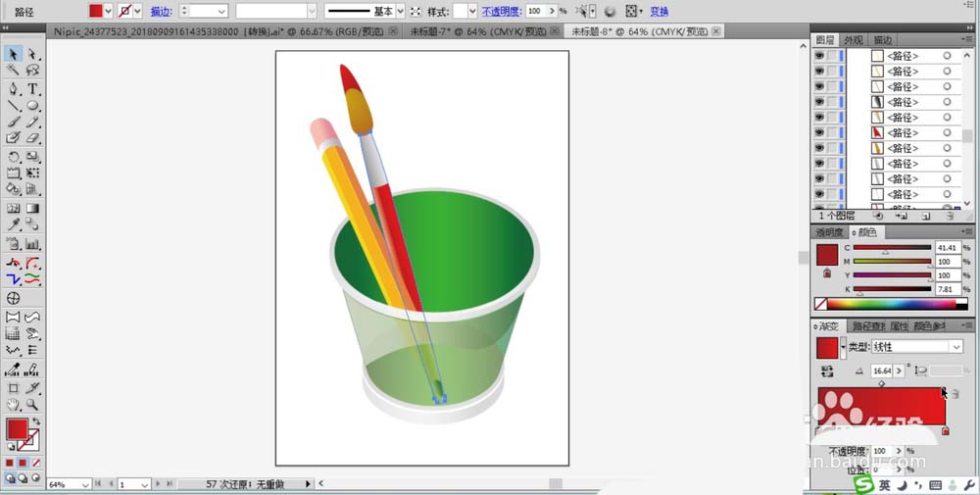980x495 pixels.
Task: Select the Direct Selection tool
Action: click(32, 54)
